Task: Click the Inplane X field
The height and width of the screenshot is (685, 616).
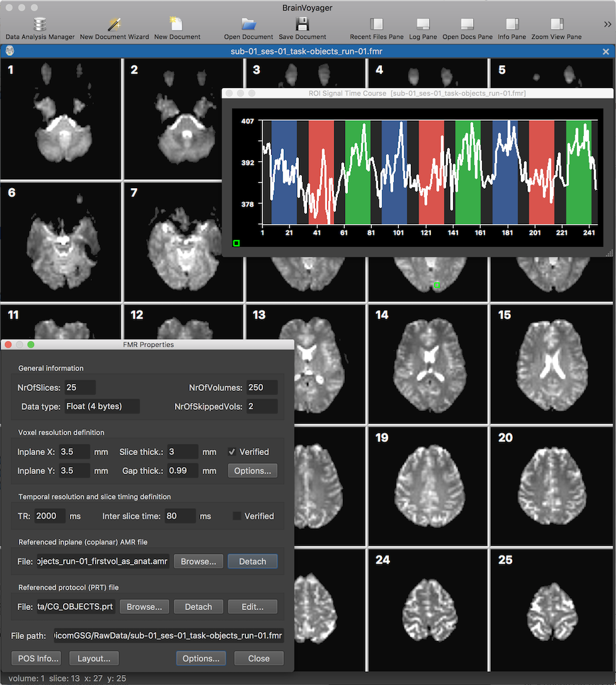Action: click(x=74, y=451)
